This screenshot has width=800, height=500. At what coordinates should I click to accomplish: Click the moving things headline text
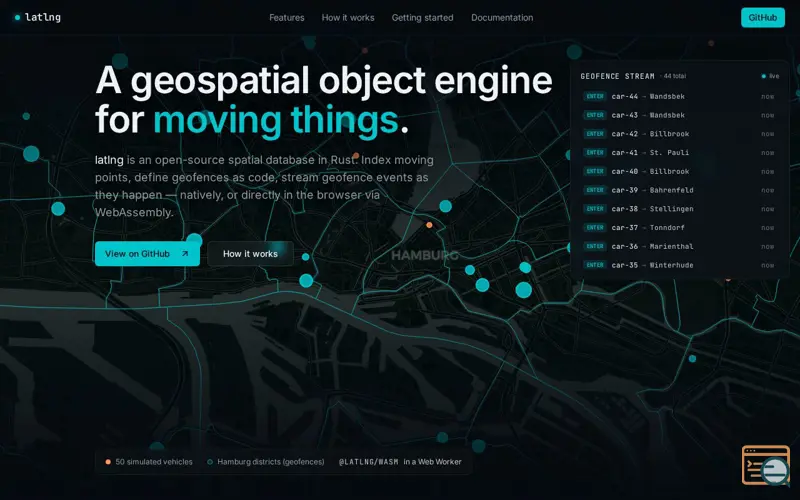coord(276,120)
